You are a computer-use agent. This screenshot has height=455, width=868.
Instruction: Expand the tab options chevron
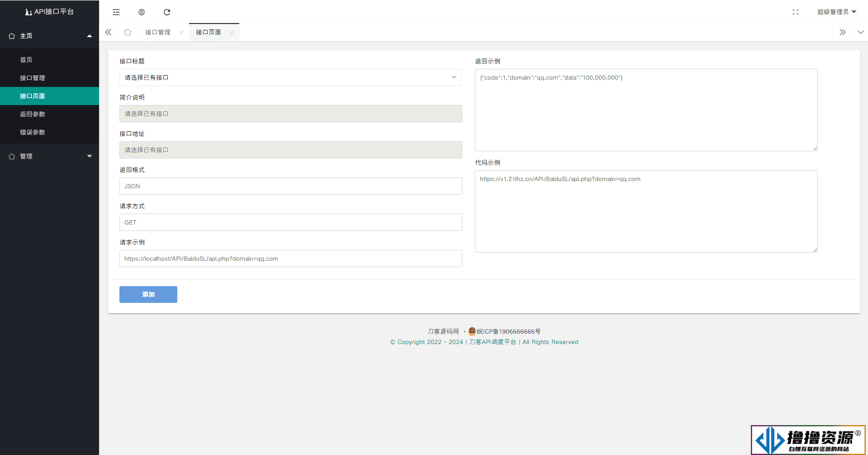pyautogui.click(x=860, y=32)
